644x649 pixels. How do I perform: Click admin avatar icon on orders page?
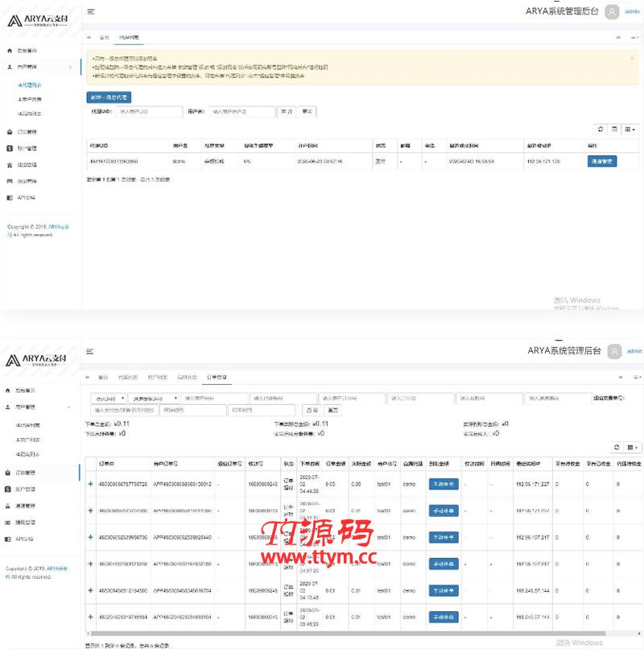pos(614,351)
